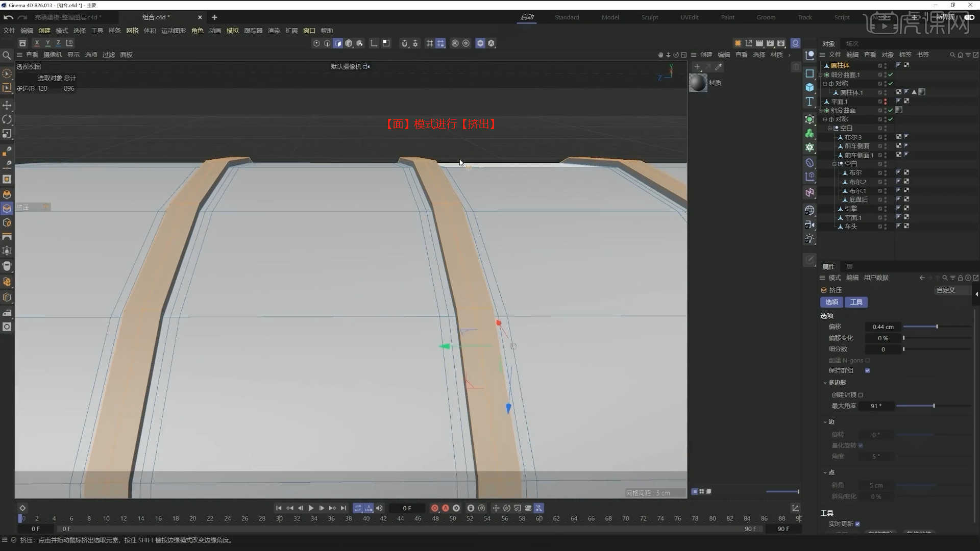Toggle timeline sound speaker icon
This screenshot has height=551, width=980.
(x=379, y=508)
